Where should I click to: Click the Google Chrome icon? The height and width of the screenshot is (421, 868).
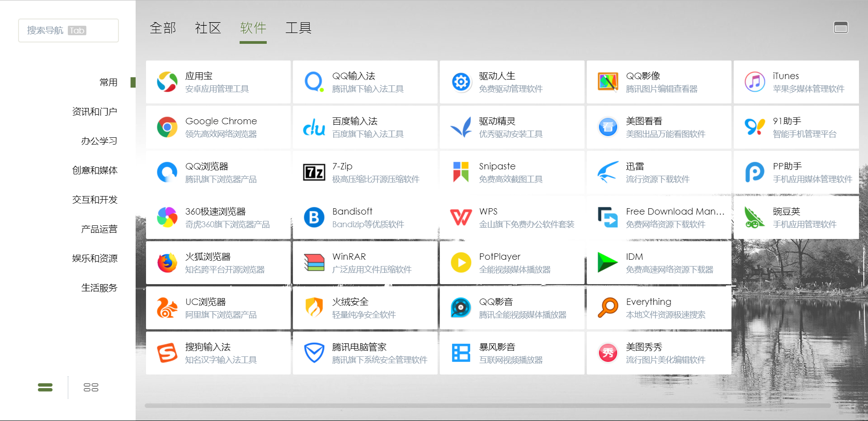pos(167,127)
